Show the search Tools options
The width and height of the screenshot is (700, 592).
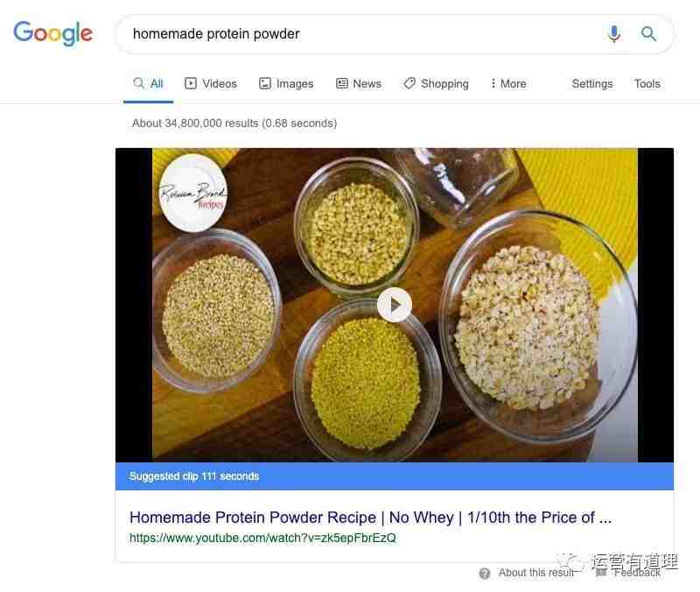[x=647, y=83]
